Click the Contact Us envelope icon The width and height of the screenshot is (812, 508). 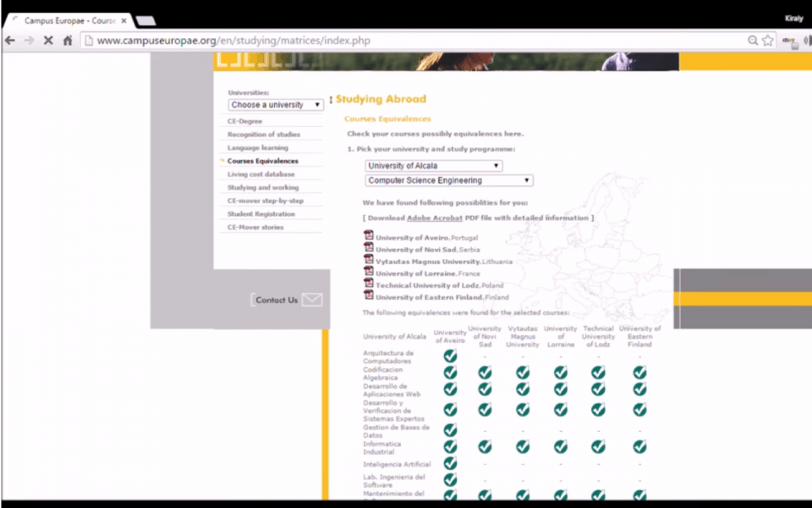[312, 300]
